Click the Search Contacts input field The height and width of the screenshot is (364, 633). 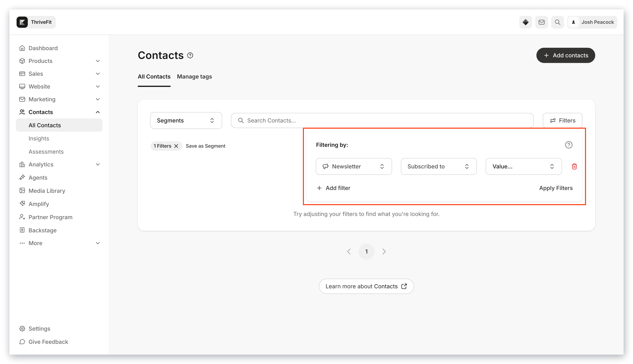click(x=382, y=120)
